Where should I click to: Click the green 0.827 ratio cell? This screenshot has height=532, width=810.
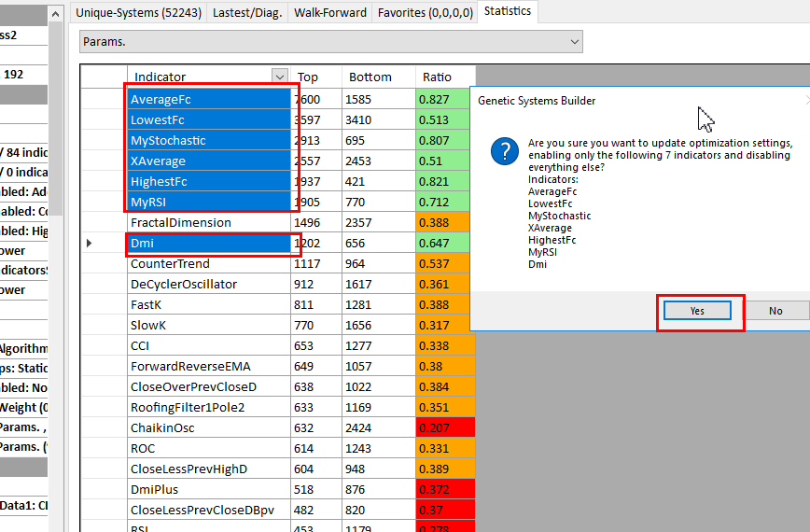click(x=444, y=99)
